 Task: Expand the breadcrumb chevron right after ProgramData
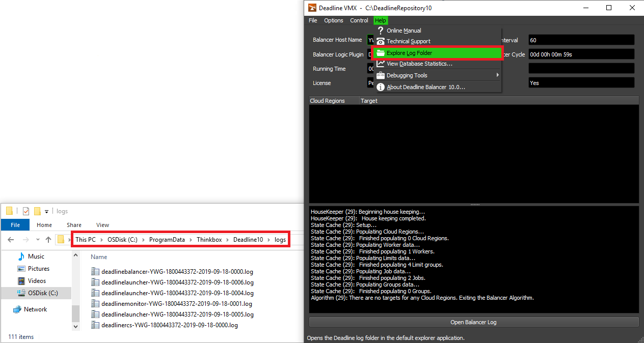191,240
